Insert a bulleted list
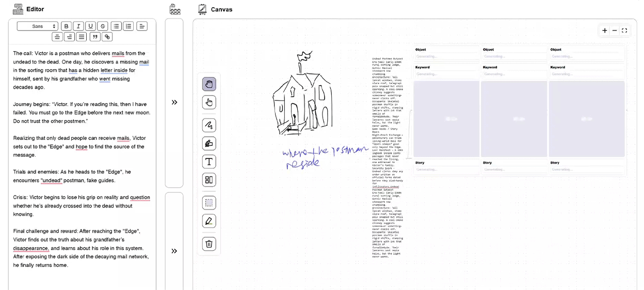Viewport: 644px width, 290px height. (116, 26)
